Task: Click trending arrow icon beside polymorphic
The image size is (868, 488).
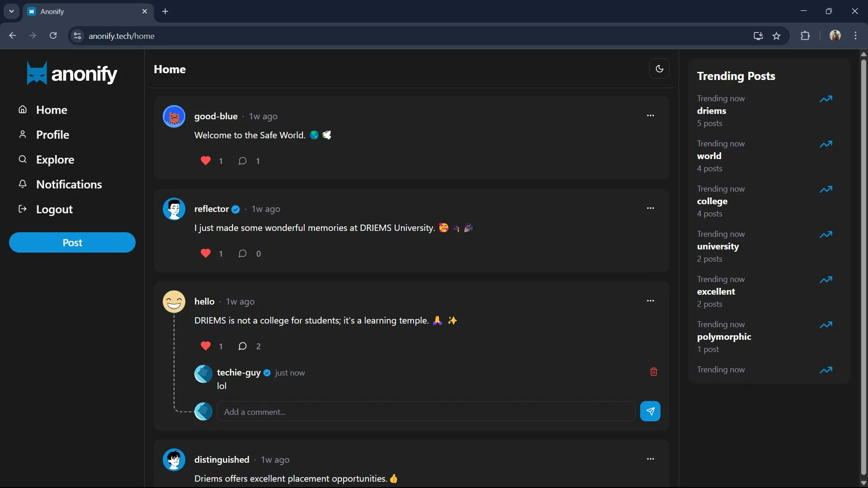Action: click(x=826, y=325)
